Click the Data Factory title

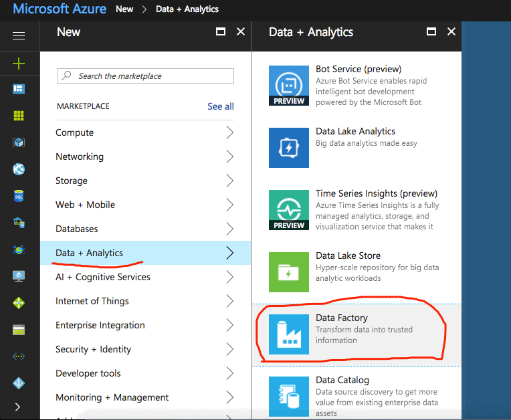coord(342,318)
